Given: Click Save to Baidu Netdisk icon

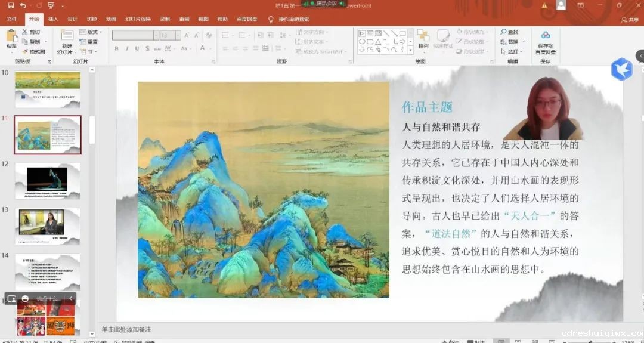Looking at the screenshot, I should [x=546, y=36].
